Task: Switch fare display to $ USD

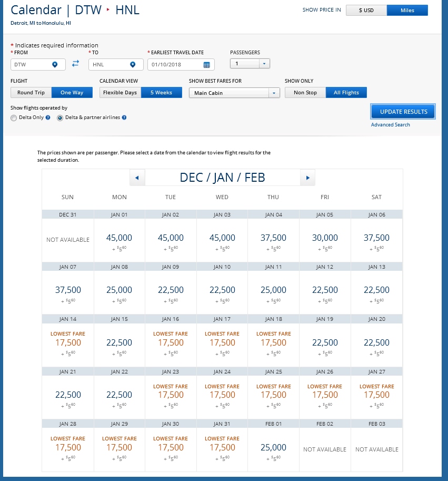Action: pos(366,10)
